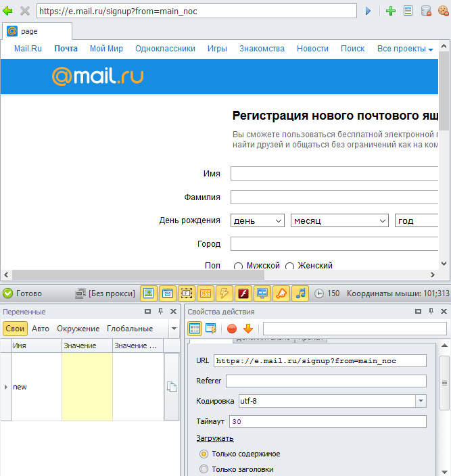Expand the new variable row arrow
Screen dimensions: 451x476
point(6,387)
